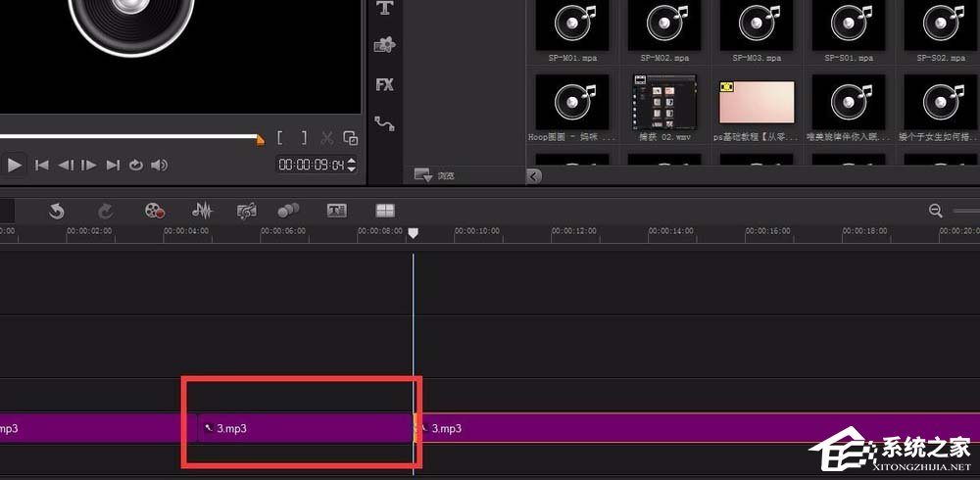This screenshot has width=980, height=480.
Task: Collapse the library panel with chevron
Action: (534, 176)
